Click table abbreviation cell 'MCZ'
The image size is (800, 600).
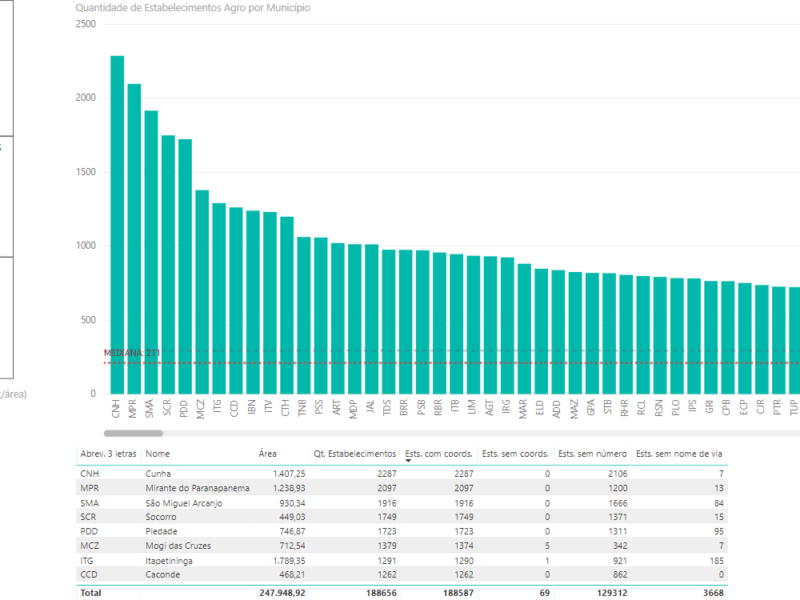(90, 545)
